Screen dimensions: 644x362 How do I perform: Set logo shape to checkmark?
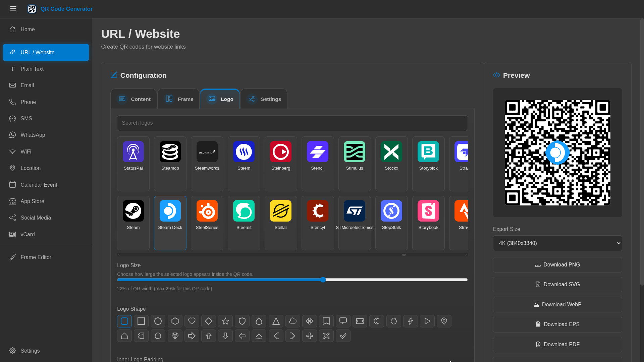(x=343, y=336)
